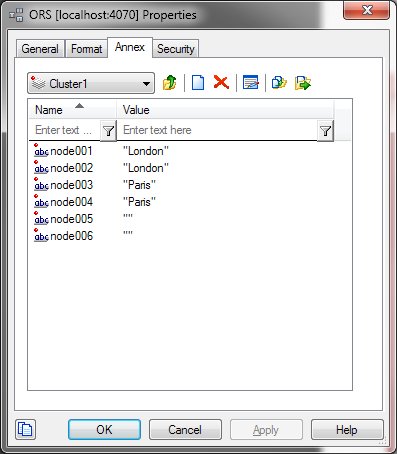Click the abc icon of node005
This screenshot has width=397, height=454.
pos(41,218)
